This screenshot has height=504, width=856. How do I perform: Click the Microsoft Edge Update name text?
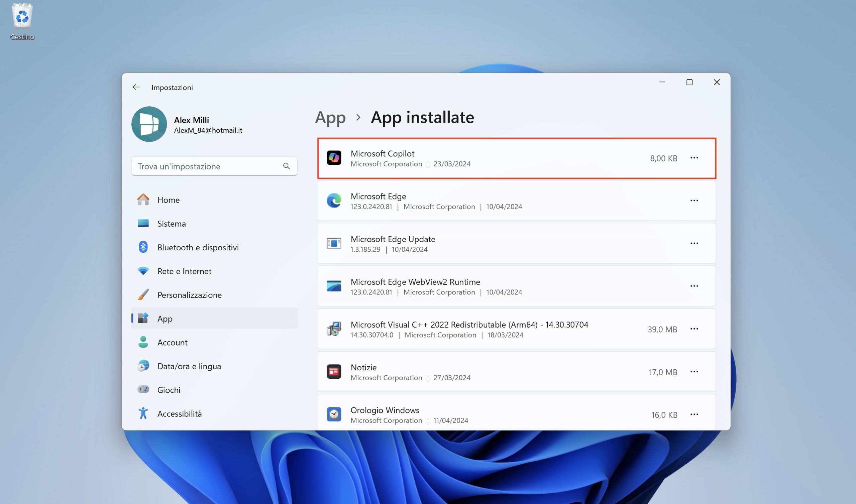(393, 239)
